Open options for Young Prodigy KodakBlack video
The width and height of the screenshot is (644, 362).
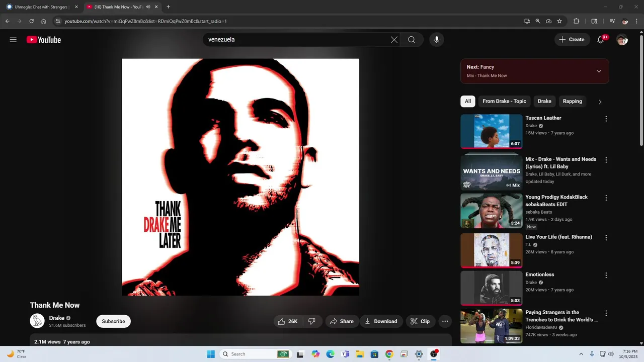(606, 198)
